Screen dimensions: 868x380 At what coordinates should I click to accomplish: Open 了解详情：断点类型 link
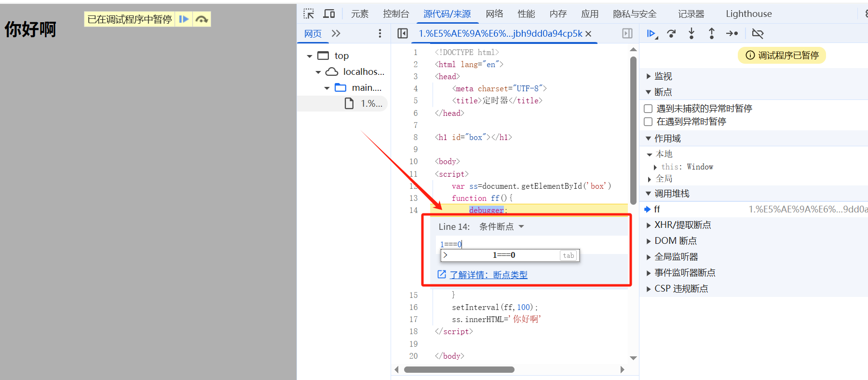click(488, 275)
